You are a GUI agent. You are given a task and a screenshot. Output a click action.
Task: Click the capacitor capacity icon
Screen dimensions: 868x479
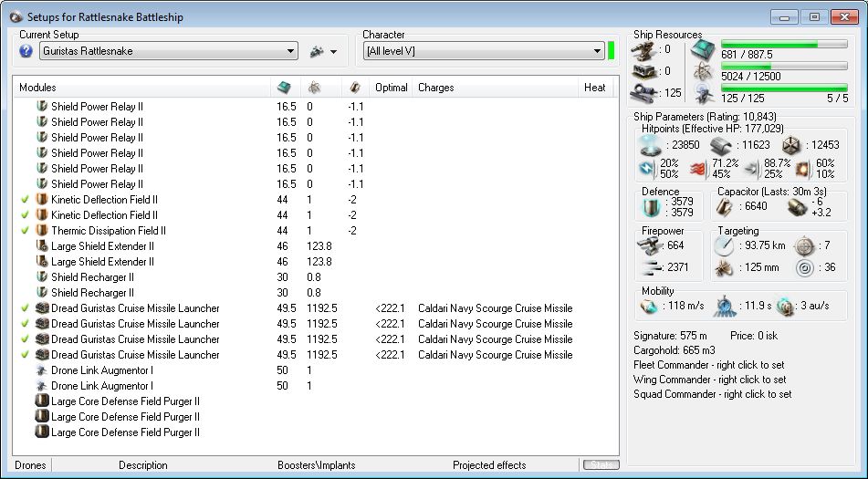pyautogui.click(x=723, y=207)
